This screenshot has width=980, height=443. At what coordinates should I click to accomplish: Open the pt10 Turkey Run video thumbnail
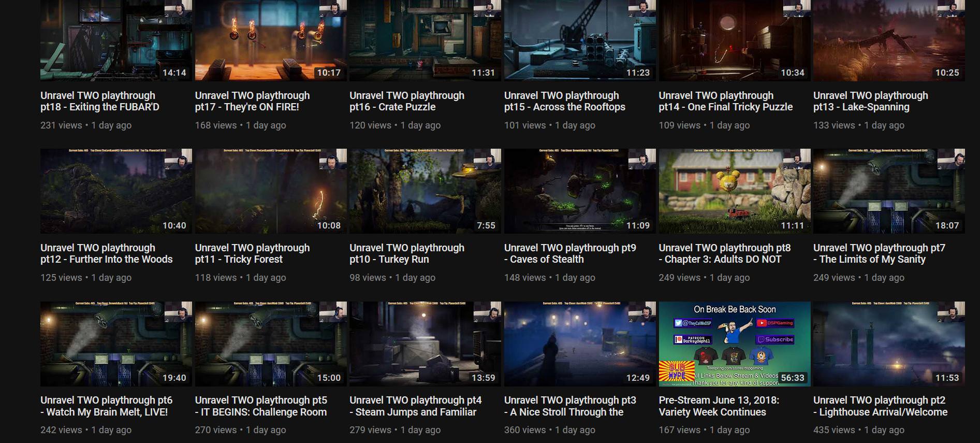(425, 191)
